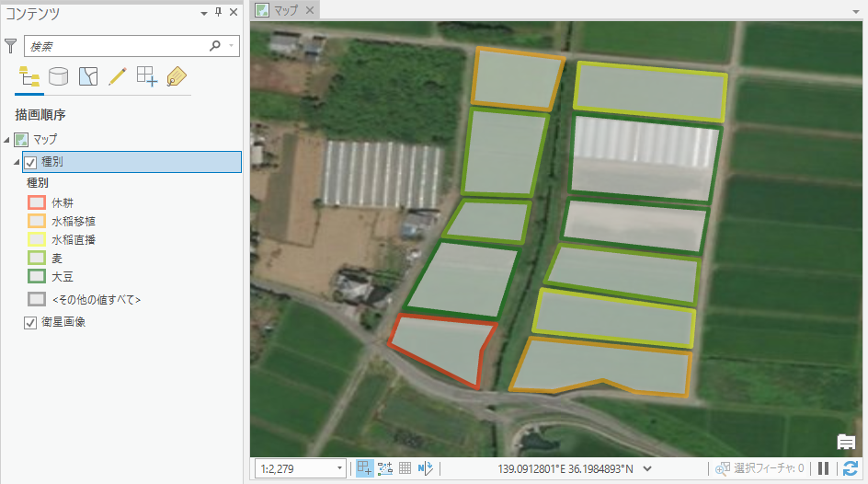868x484 pixels.
Task: Refresh the map view
Action: click(851, 468)
